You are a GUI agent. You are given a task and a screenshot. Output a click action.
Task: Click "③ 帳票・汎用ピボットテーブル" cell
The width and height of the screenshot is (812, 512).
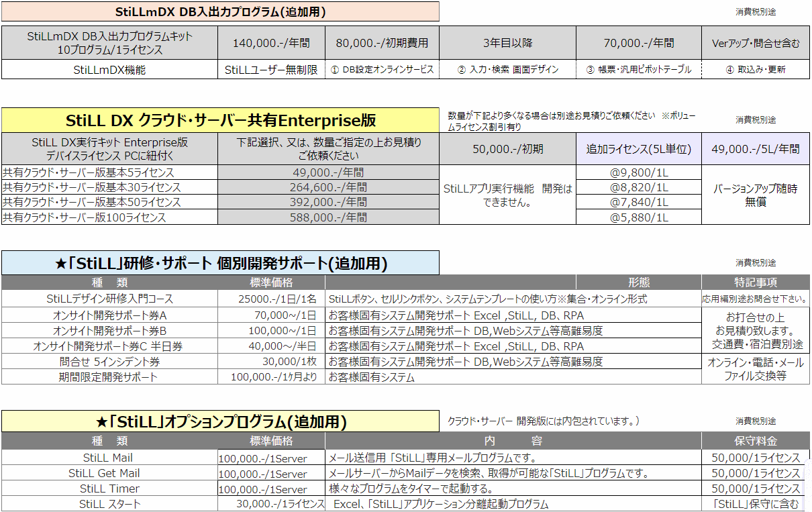pos(638,69)
